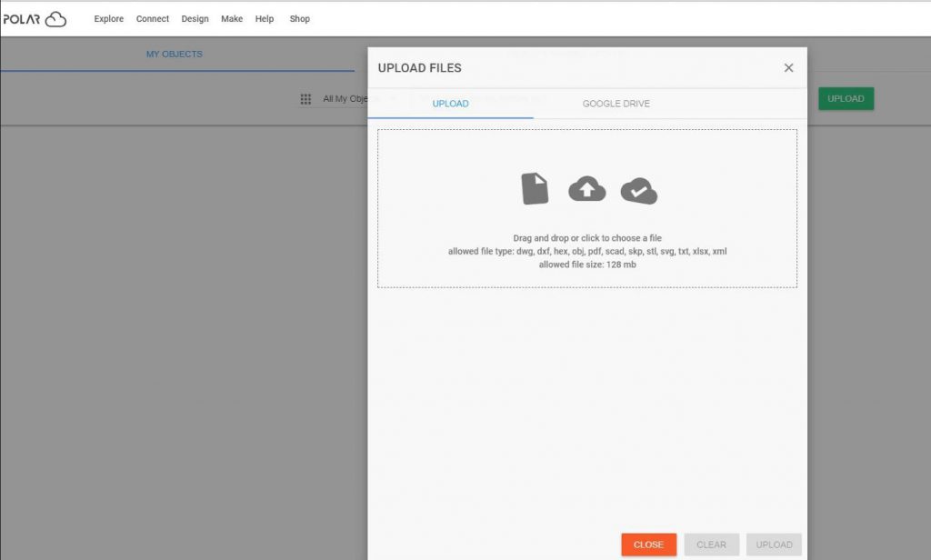Image resolution: width=931 pixels, height=560 pixels.
Task: Open the Explore menu
Action: pyautogui.click(x=109, y=19)
